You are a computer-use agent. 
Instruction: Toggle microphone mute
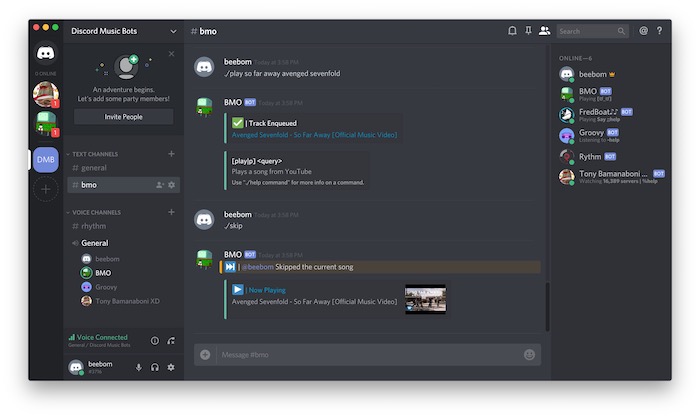(x=139, y=367)
